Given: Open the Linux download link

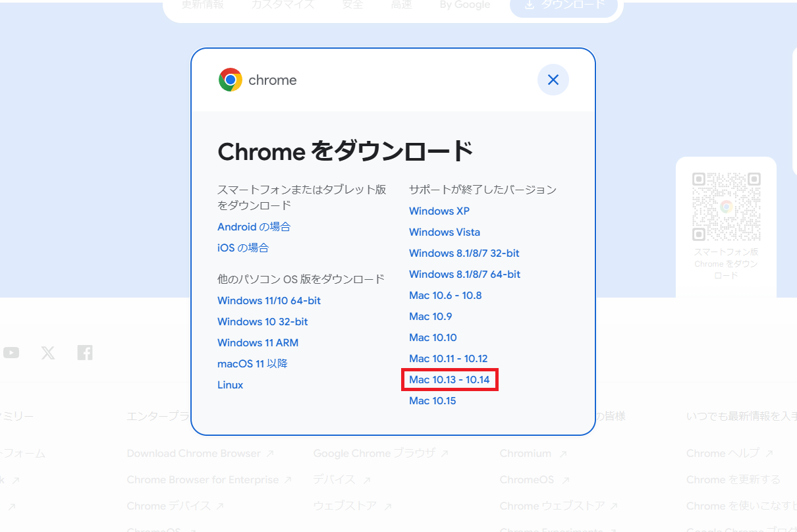Looking at the screenshot, I should point(231,385).
